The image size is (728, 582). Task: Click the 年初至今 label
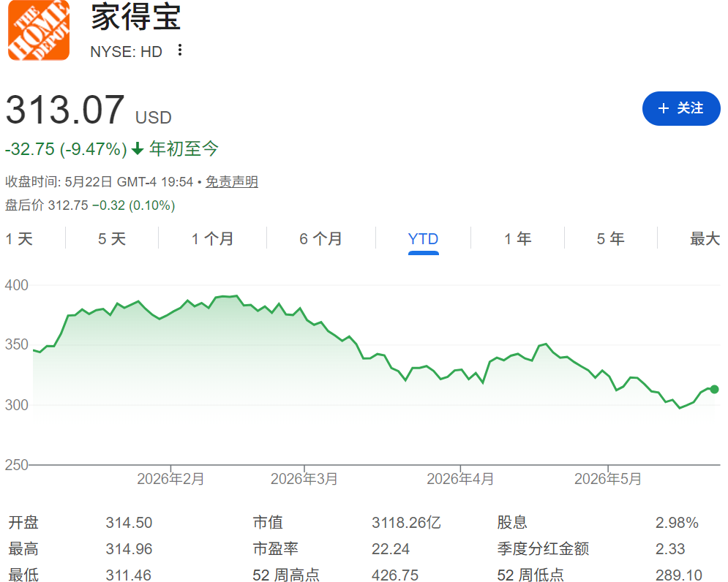coord(184,149)
